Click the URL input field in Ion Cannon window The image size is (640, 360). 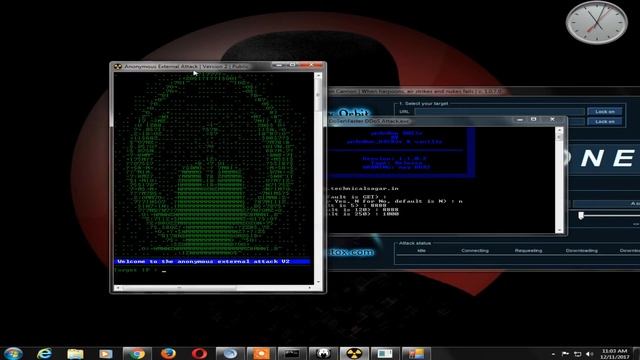(x=500, y=111)
